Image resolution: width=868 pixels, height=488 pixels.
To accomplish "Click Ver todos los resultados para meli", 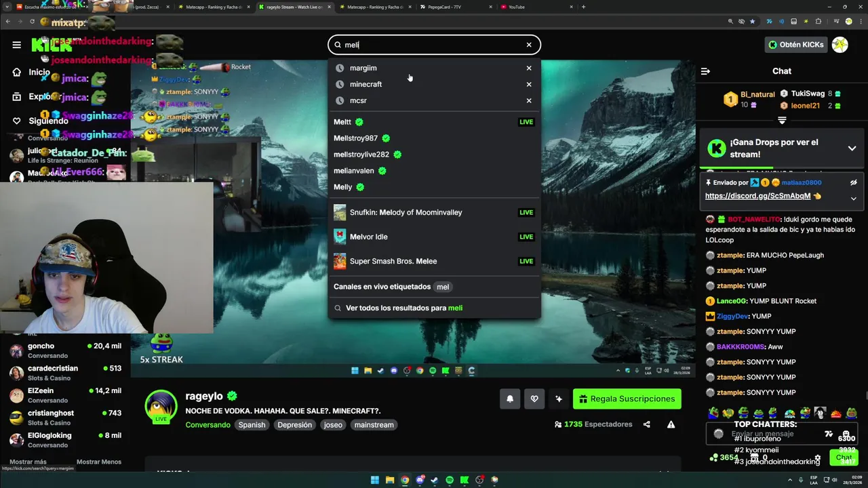I will 434,308.
